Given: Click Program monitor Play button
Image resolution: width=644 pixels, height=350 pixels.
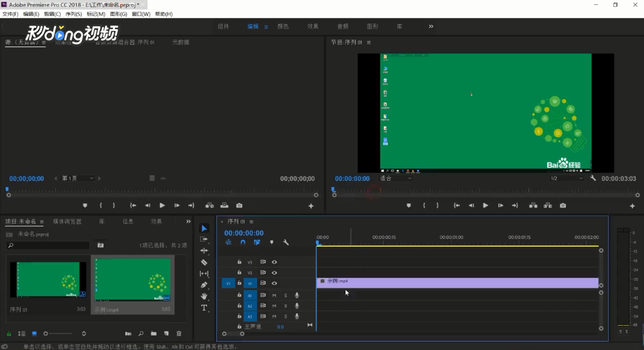Looking at the screenshot, I should coord(485,205).
